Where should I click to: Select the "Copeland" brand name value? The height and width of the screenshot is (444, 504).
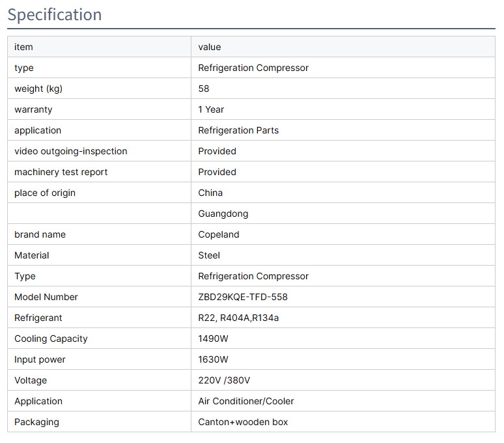click(219, 234)
